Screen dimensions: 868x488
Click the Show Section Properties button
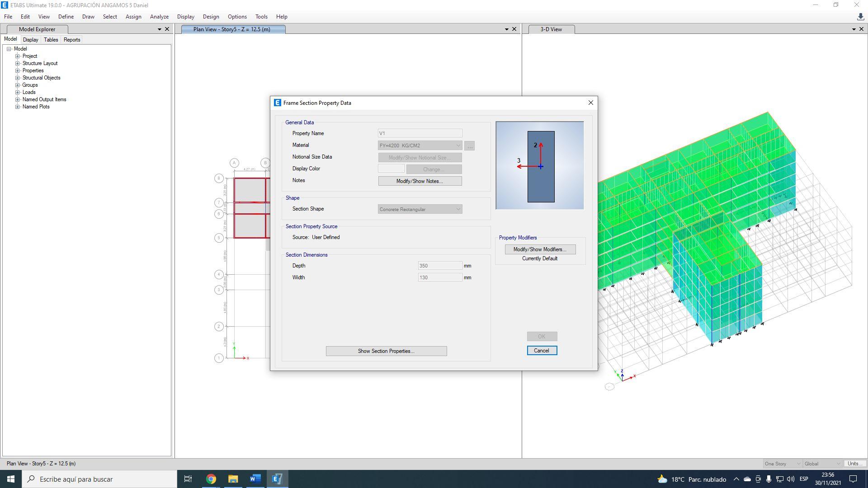pos(386,351)
